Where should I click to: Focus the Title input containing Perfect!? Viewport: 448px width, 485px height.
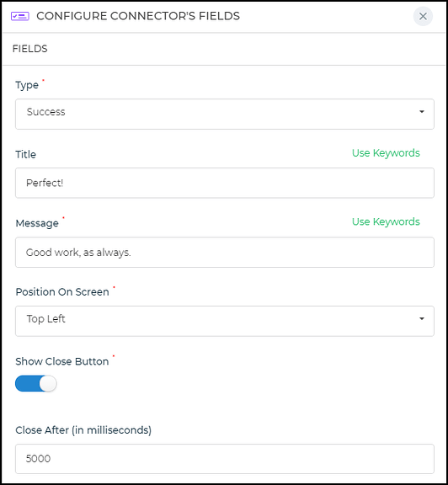click(225, 183)
